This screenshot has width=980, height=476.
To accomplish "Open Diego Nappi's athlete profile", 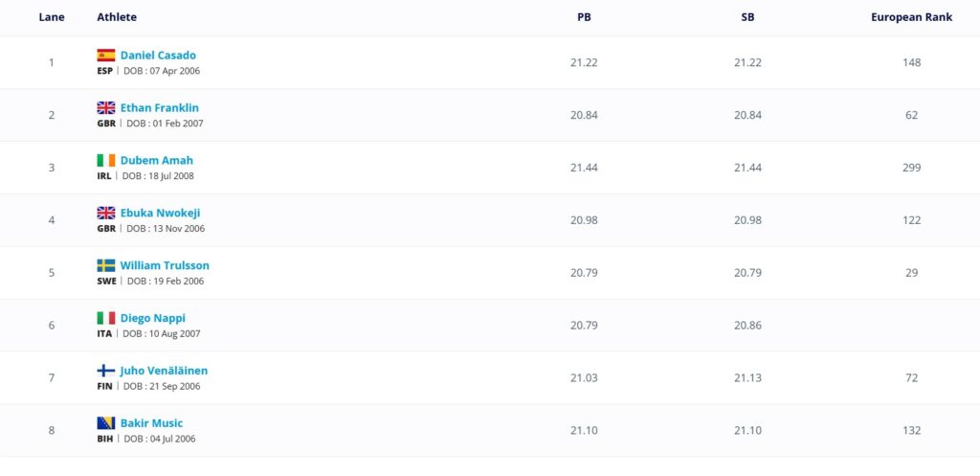I will (153, 318).
